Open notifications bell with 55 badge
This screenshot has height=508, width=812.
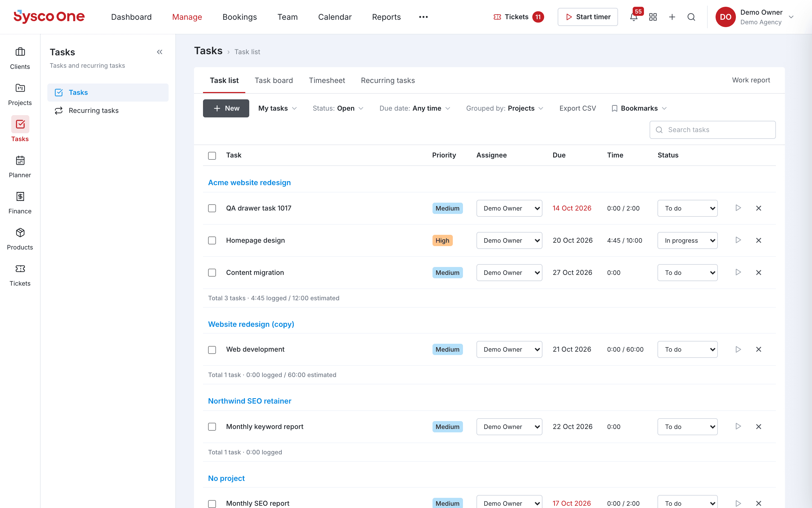[x=634, y=17]
